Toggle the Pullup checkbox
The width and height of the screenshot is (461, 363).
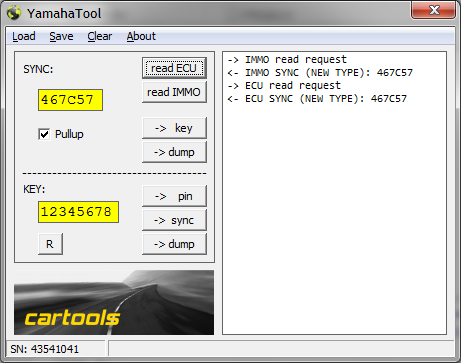click(44, 134)
